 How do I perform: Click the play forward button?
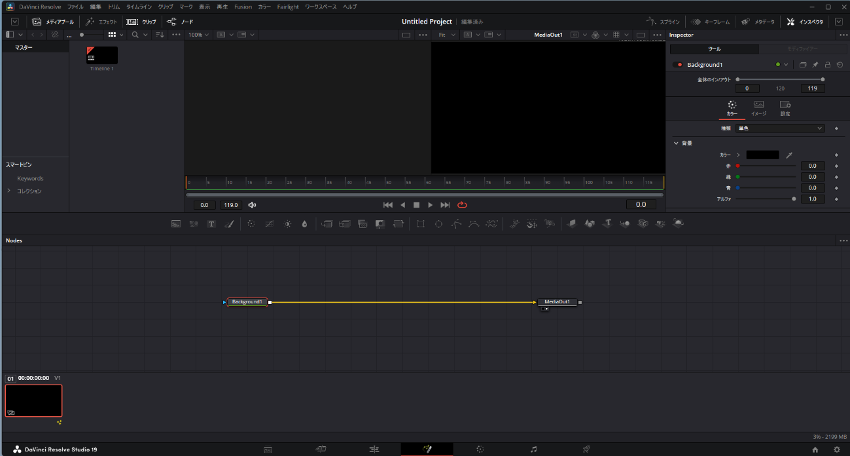point(430,205)
